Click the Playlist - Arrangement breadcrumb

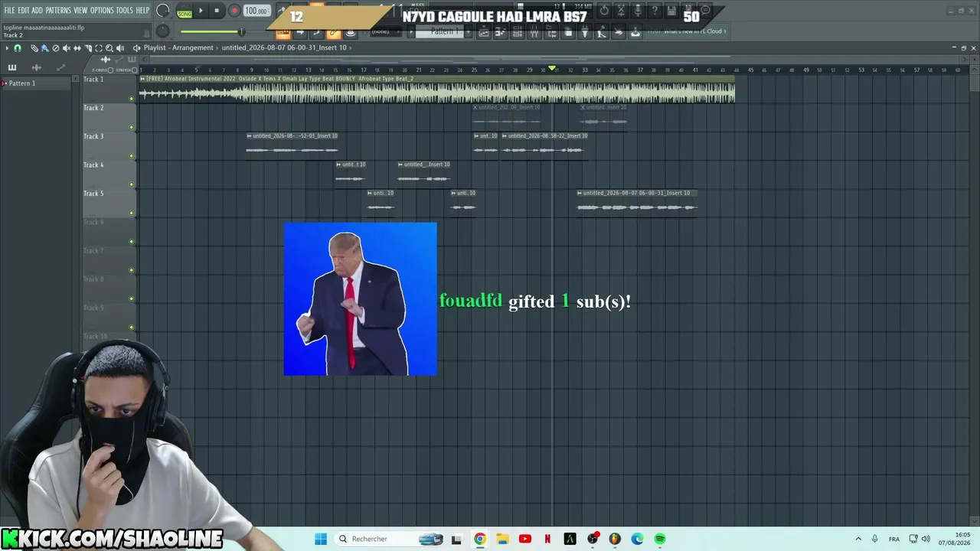click(178, 47)
